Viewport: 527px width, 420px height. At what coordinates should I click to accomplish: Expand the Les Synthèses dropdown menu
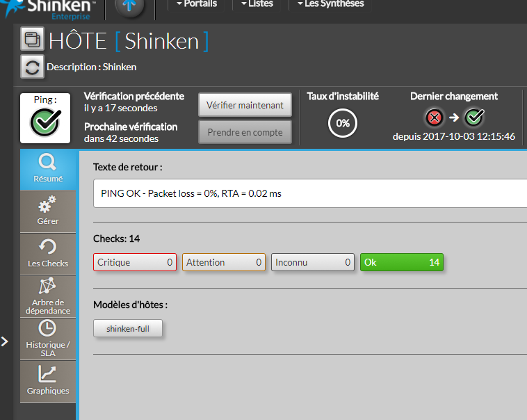tap(330, 4)
